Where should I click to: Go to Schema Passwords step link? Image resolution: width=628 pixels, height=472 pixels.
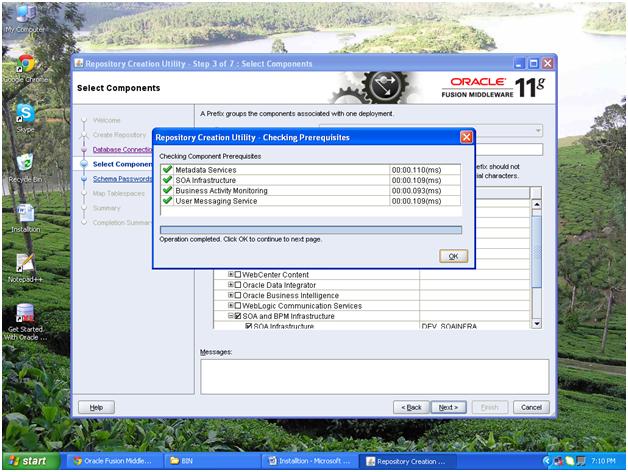pos(122,179)
